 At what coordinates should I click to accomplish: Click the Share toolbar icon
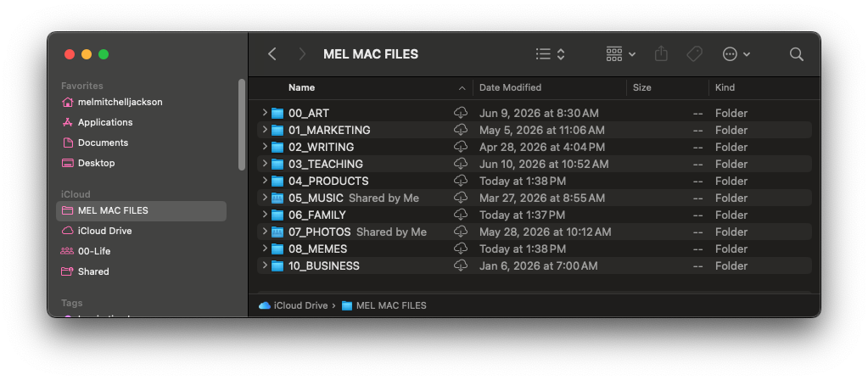tap(661, 53)
